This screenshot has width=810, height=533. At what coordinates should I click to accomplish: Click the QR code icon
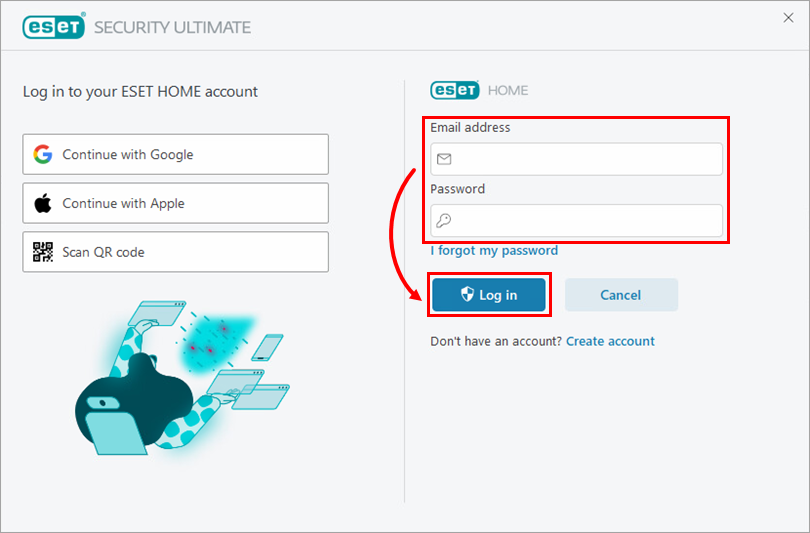(x=43, y=252)
